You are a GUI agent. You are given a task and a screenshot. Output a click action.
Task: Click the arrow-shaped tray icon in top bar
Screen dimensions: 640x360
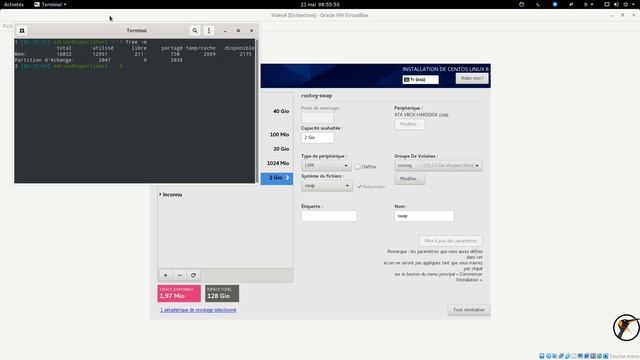click(571, 4)
